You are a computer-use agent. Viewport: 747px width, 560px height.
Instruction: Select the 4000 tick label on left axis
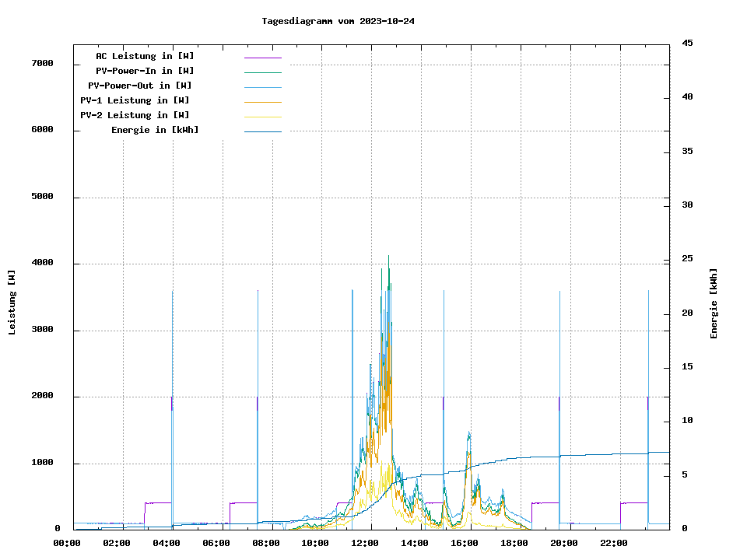[x=42, y=264]
